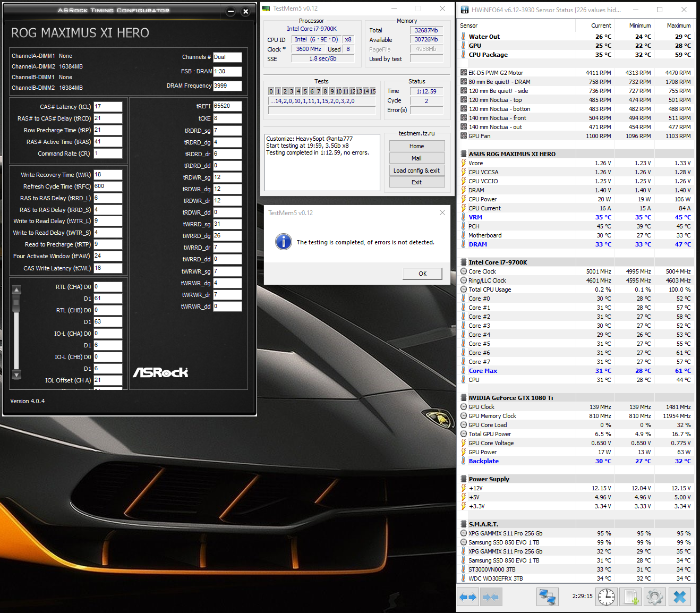
Task: Click the blue X close-sensors icon in HWiNFO toolbar
Action: [x=680, y=597]
